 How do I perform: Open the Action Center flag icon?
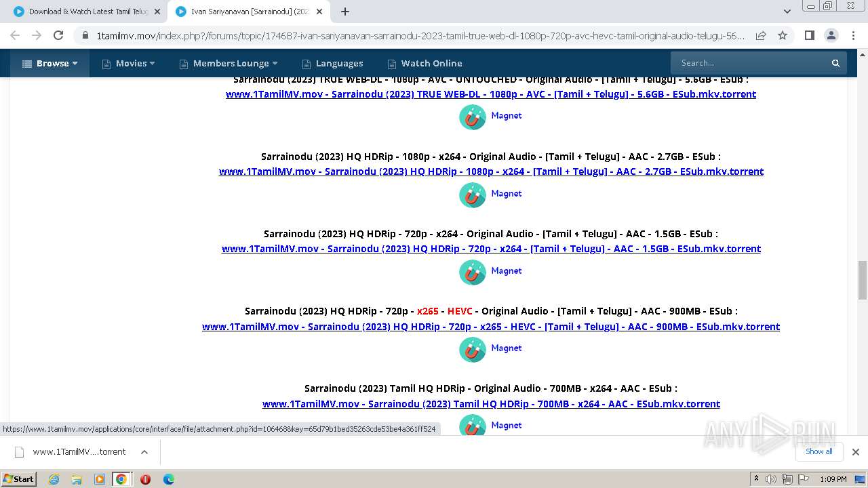click(802, 479)
